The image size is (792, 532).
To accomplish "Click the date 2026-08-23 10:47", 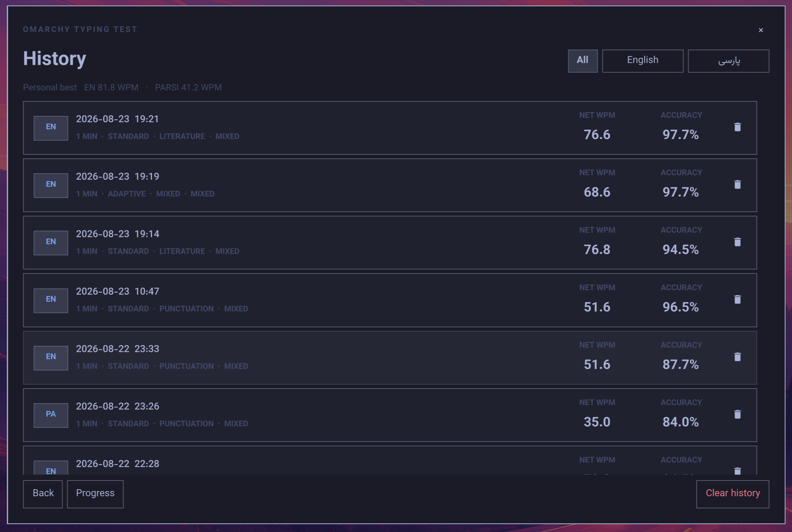I will 117,291.
